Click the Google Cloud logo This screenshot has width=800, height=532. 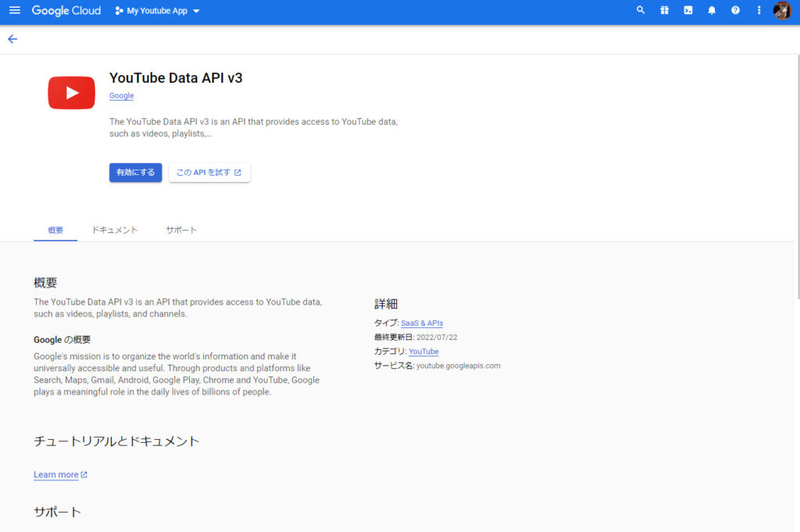[66, 11]
